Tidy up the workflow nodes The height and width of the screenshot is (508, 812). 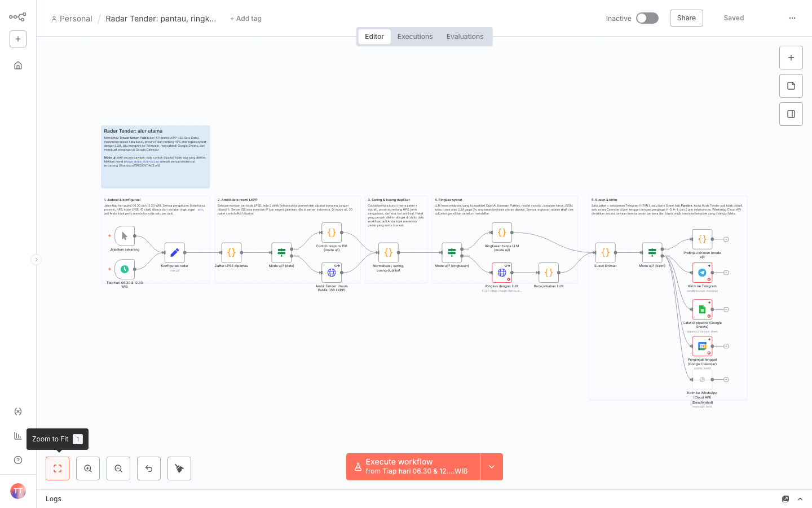[179, 468]
